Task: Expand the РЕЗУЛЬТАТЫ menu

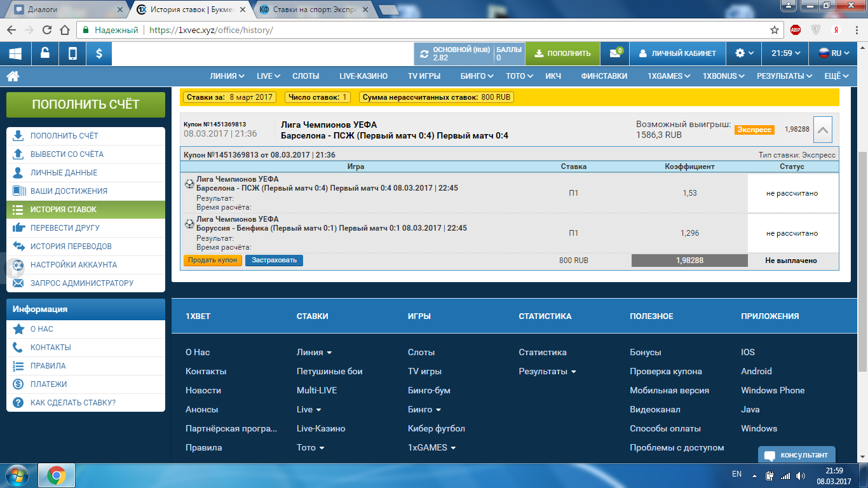Action: (785, 76)
